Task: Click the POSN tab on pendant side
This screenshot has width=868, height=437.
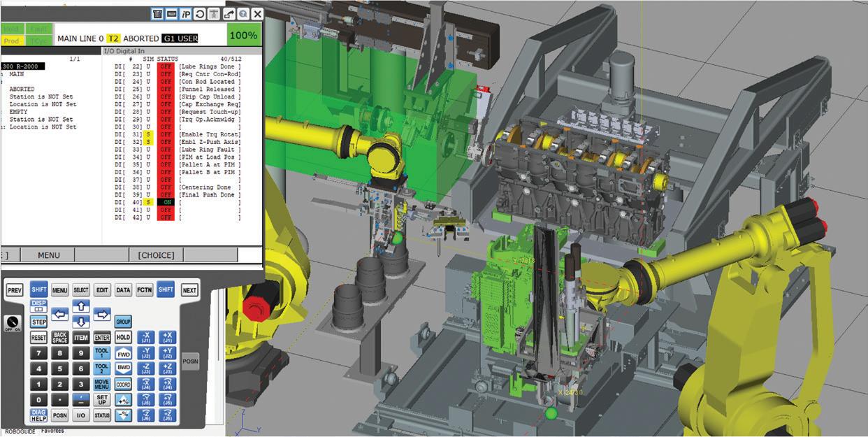Action: (x=191, y=361)
